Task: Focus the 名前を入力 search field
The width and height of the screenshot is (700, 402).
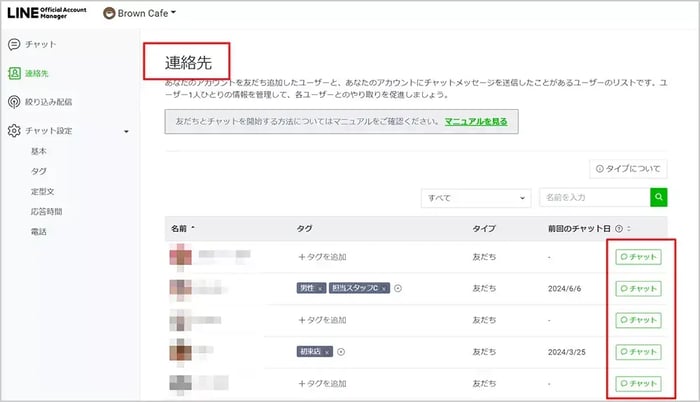Action: click(595, 197)
